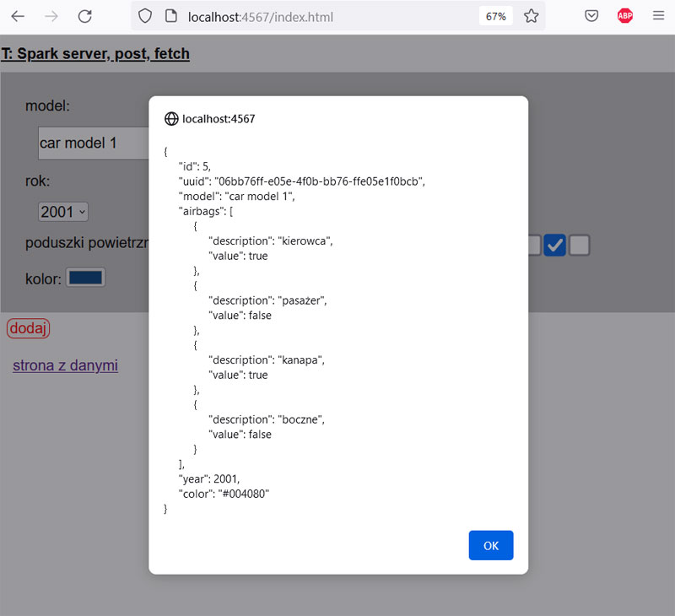Image resolution: width=675 pixels, height=616 pixels.
Task: Click the red dodaj button
Action: pos(29,328)
